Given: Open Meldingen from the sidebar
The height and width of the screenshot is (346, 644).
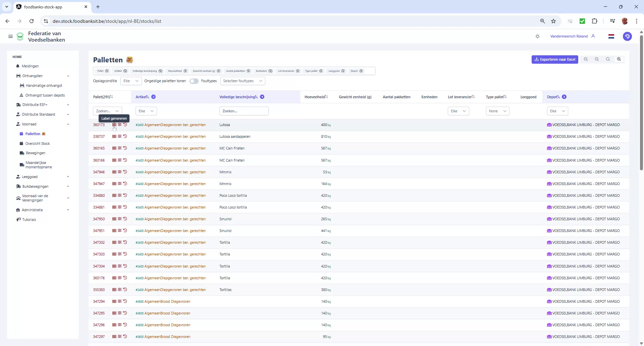Looking at the screenshot, I should point(31,66).
